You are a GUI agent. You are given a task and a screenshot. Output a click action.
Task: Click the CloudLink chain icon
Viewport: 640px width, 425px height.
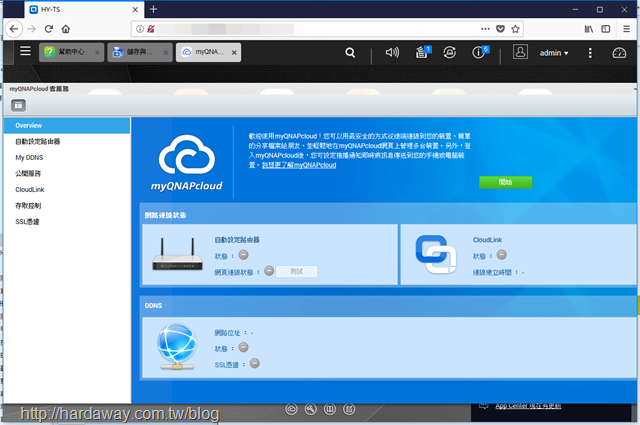(436, 254)
